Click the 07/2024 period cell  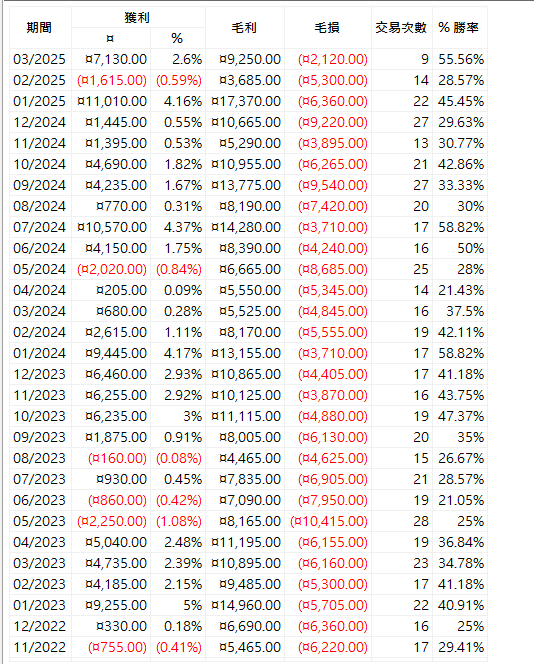pyautogui.click(x=40, y=227)
